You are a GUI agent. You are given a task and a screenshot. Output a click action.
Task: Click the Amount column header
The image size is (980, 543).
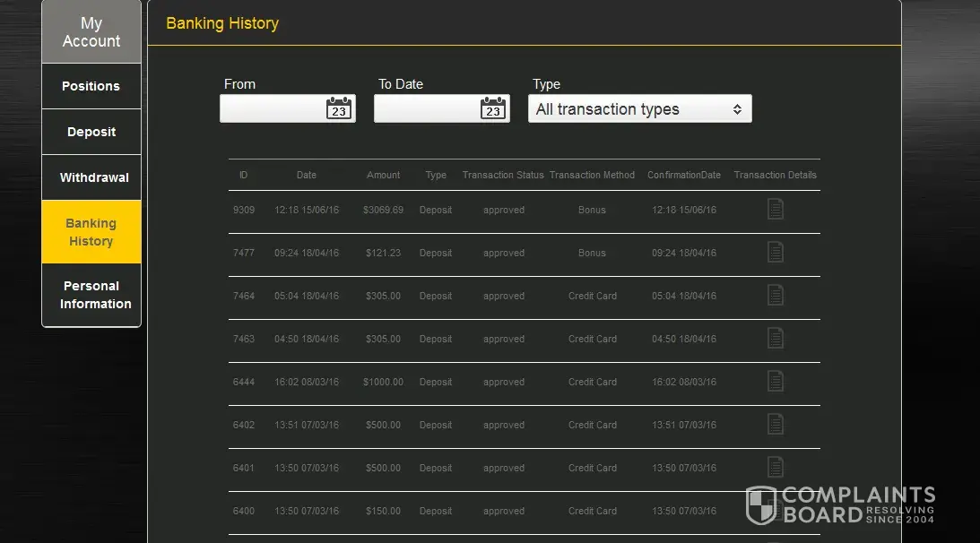383,175
